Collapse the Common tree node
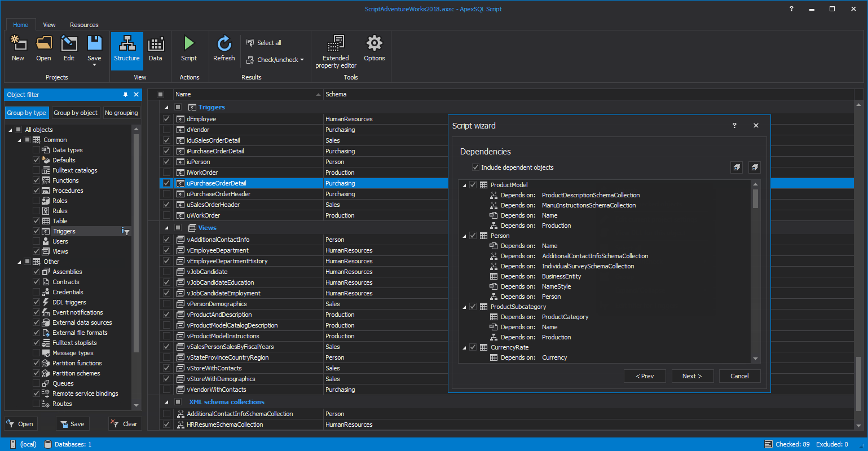 19,140
